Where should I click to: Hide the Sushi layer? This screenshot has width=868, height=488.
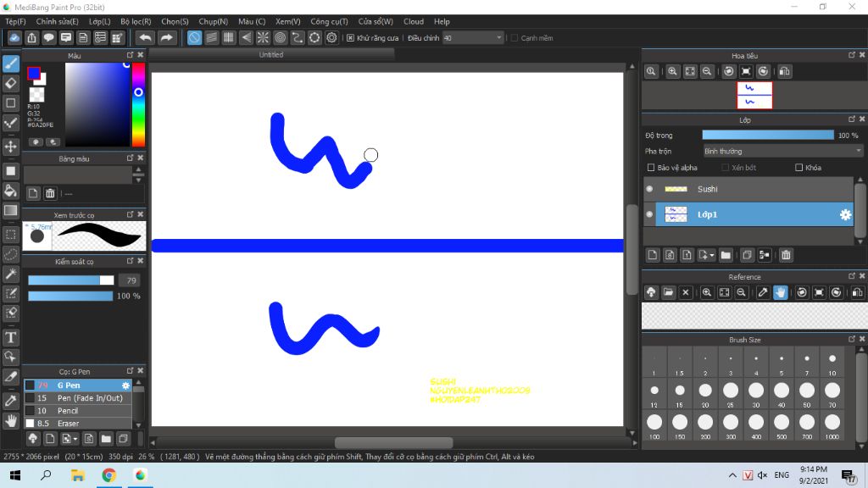point(650,189)
